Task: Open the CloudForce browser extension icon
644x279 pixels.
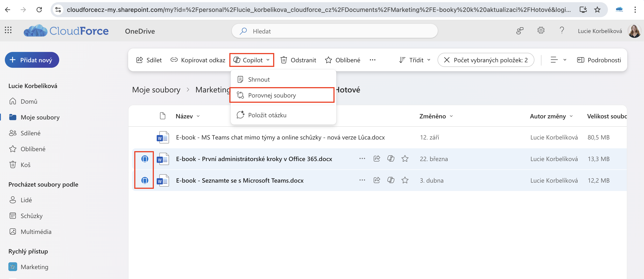Action: [619, 10]
